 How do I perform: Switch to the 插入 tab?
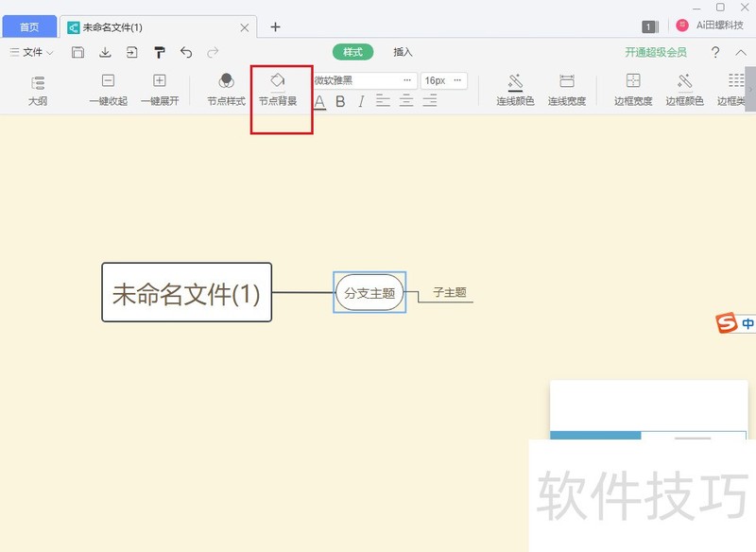click(x=403, y=52)
